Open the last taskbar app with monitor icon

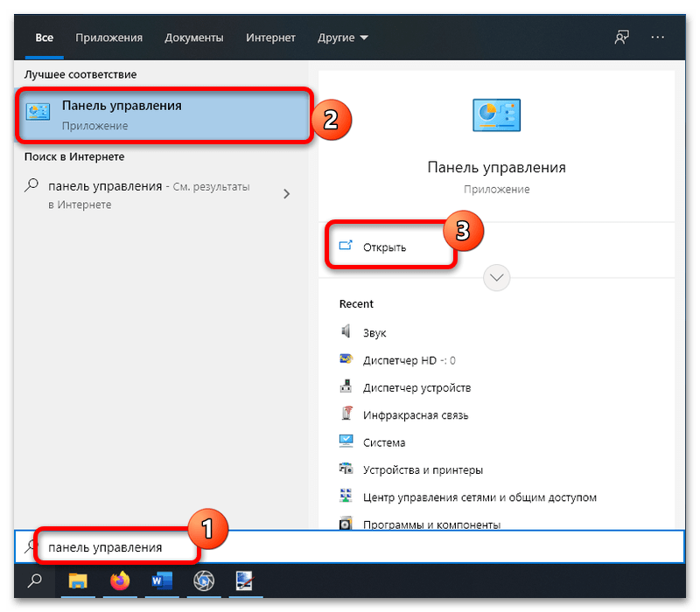[245, 581]
